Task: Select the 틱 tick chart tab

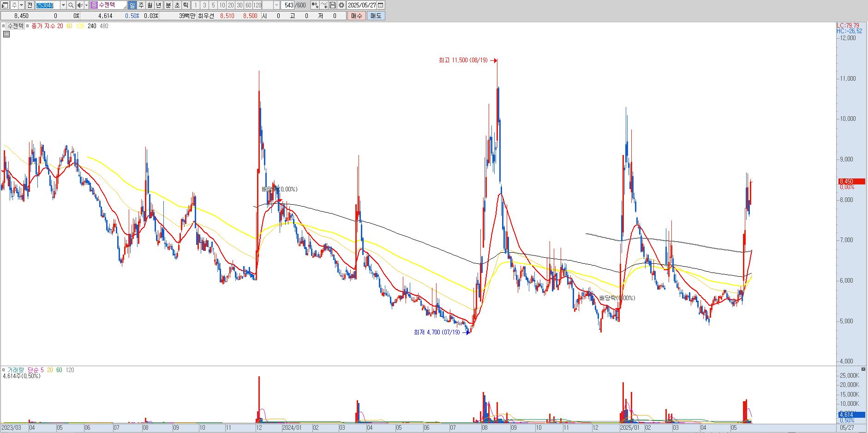Action: [186, 5]
